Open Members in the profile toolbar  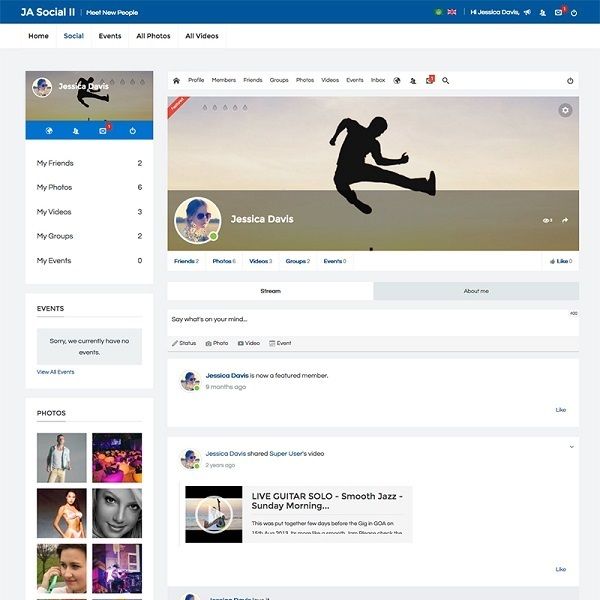(223, 80)
